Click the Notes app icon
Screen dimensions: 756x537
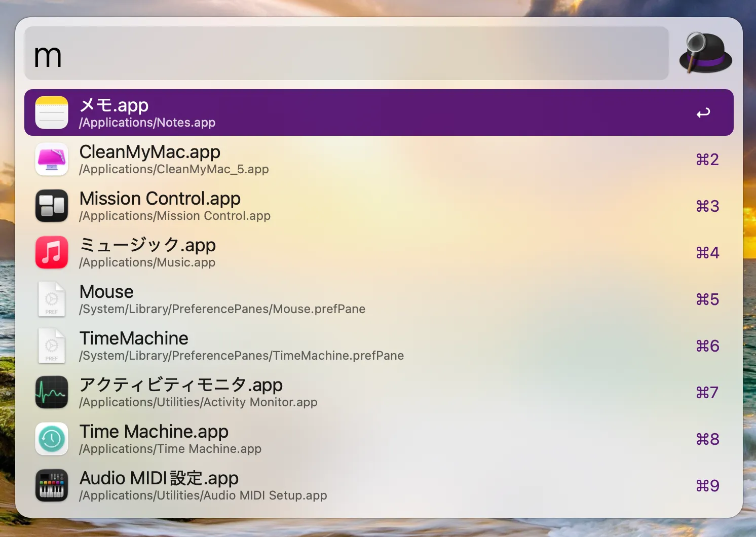point(52,112)
